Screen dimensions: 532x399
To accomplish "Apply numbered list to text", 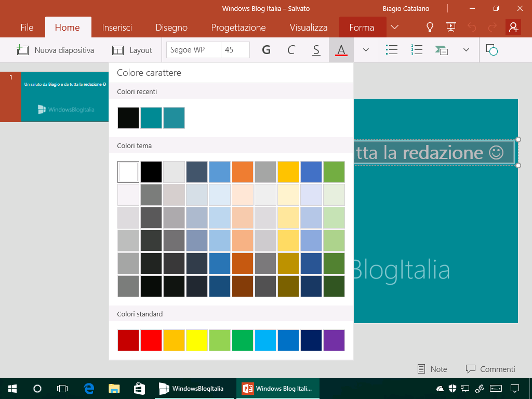I will [417, 50].
